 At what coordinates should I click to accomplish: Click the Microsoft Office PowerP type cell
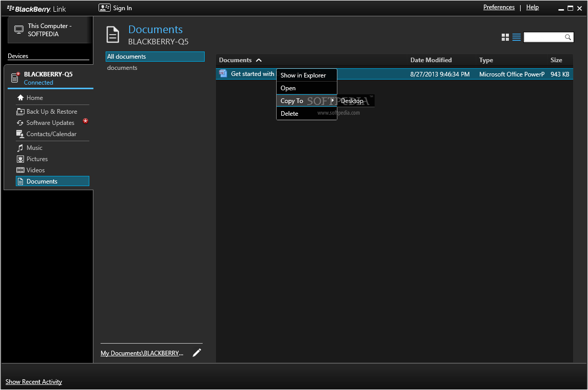coord(511,74)
